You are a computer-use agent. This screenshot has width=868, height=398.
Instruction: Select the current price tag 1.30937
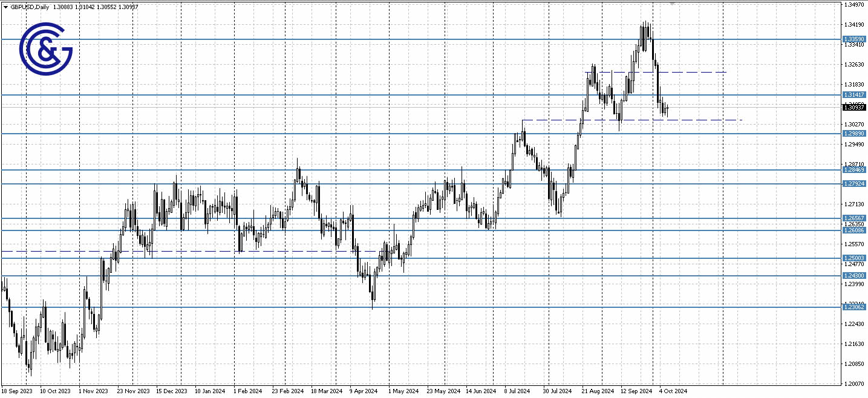point(854,107)
